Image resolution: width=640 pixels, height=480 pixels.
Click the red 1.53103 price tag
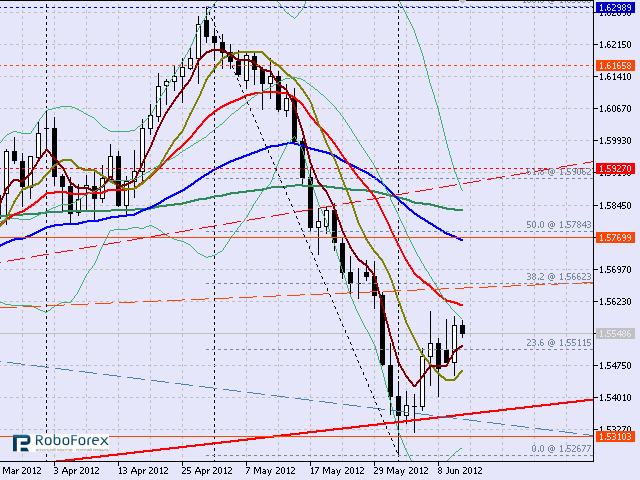point(614,437)
